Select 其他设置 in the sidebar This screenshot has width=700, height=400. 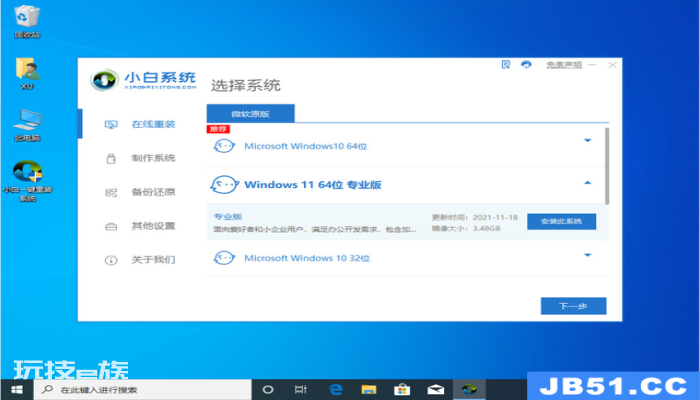click(x=153, y=226)
